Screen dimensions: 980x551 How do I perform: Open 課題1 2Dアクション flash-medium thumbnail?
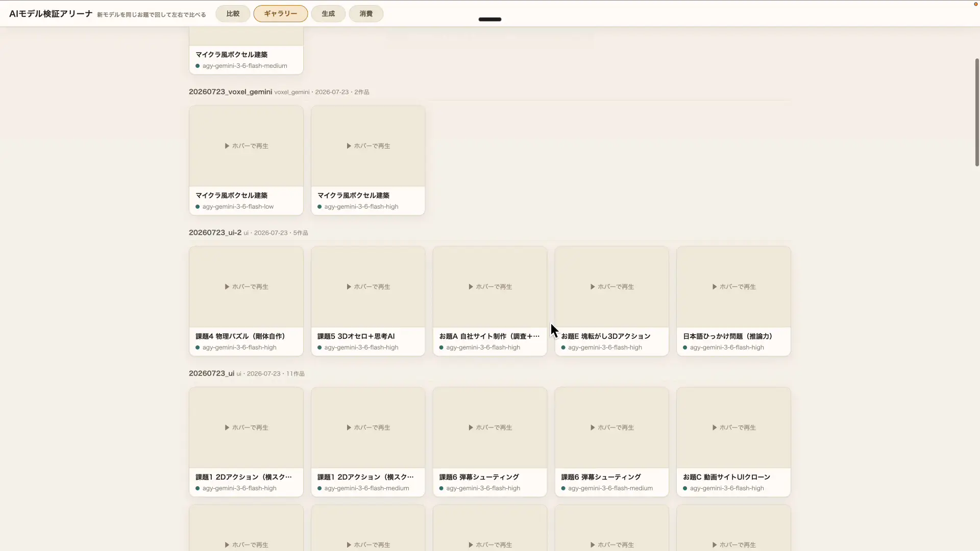click(x=368, y=428)
